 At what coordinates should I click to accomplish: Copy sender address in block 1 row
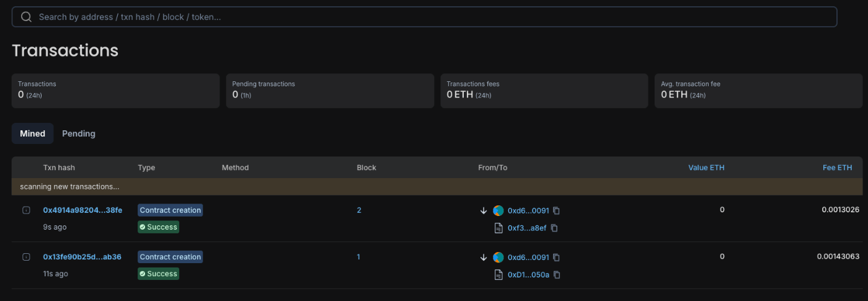[556, 258]
